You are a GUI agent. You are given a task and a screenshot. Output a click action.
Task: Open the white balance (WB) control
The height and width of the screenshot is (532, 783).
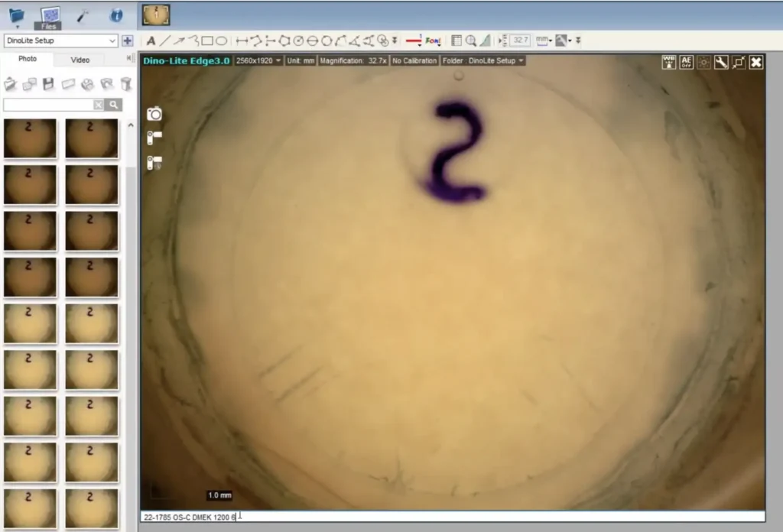[669, 62]
